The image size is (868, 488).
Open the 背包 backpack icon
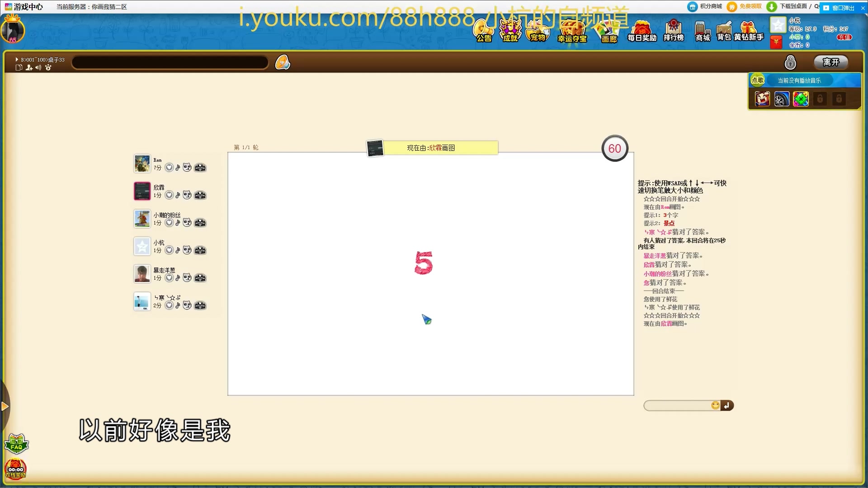[724, 31]
